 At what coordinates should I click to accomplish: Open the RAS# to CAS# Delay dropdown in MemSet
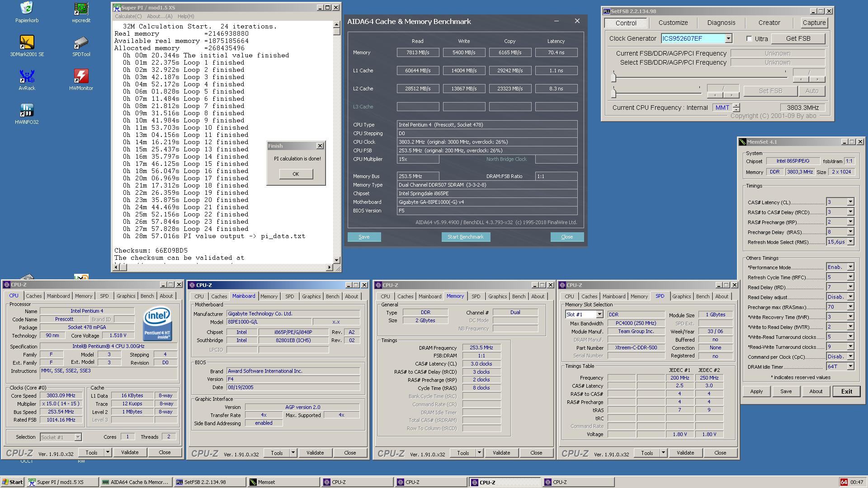click(850, 212)
